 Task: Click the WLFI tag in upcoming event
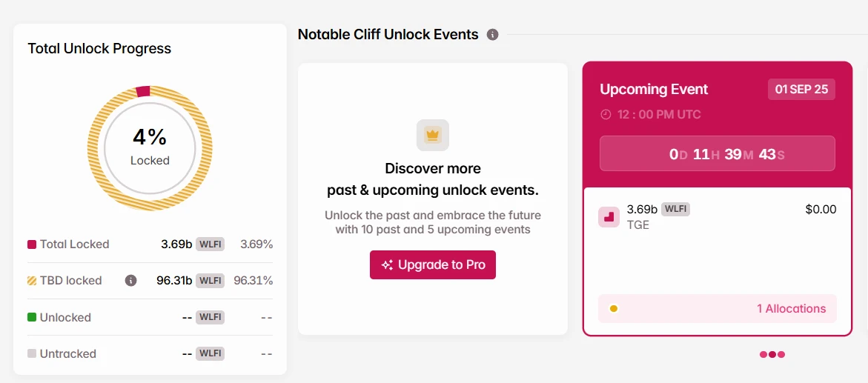675,209
